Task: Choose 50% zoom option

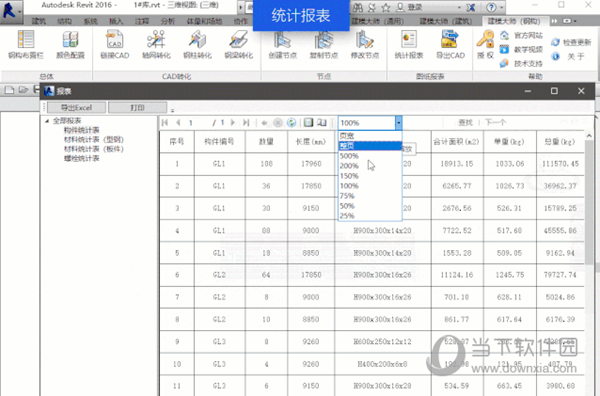Action: coord(370,205)
